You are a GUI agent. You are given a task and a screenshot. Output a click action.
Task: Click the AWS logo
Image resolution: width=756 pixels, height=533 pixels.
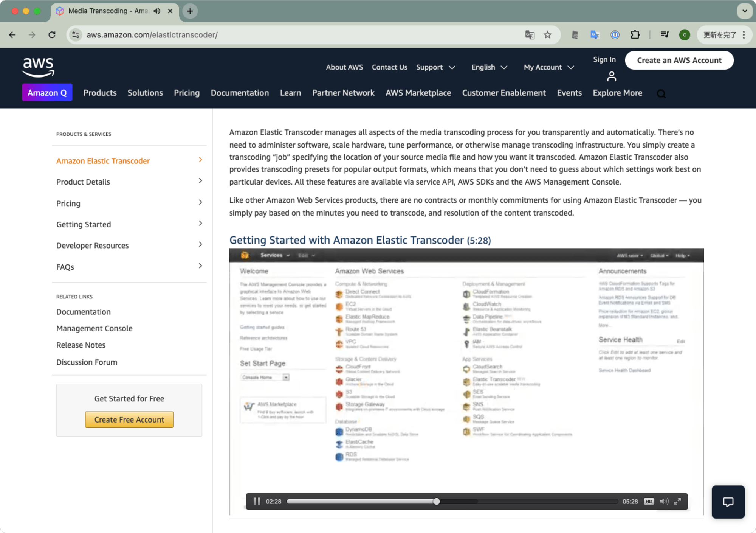[38, 67]
